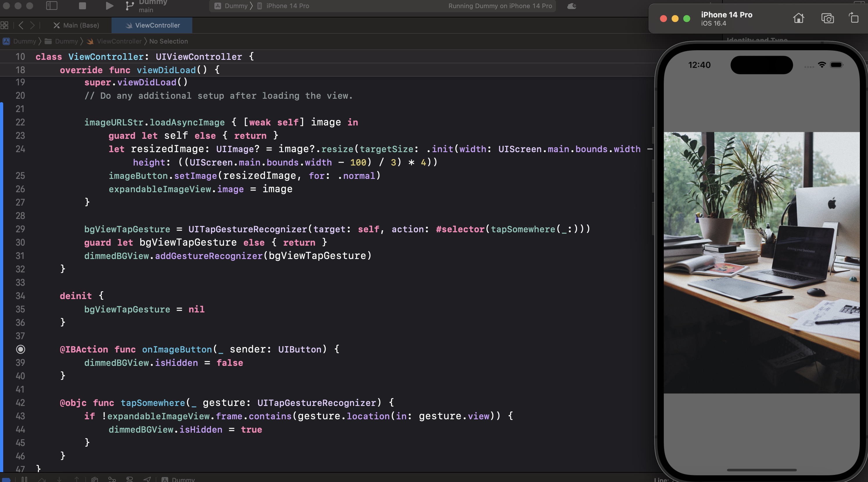
Task: Click the Simulator Home button icon
Action: 798,18
